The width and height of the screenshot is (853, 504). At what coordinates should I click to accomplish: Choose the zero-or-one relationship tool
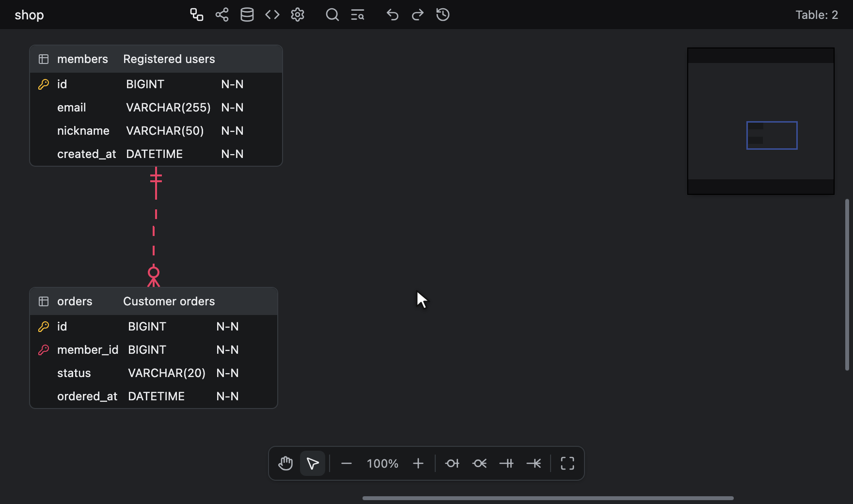point(452,463)
